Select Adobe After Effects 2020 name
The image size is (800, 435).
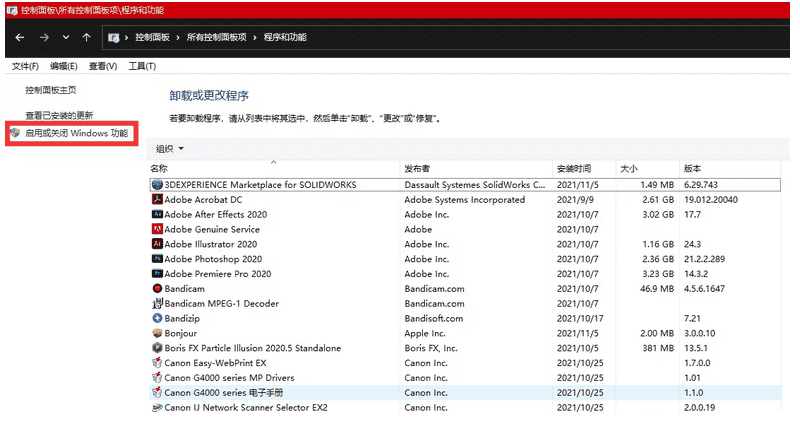coord(215,214)
